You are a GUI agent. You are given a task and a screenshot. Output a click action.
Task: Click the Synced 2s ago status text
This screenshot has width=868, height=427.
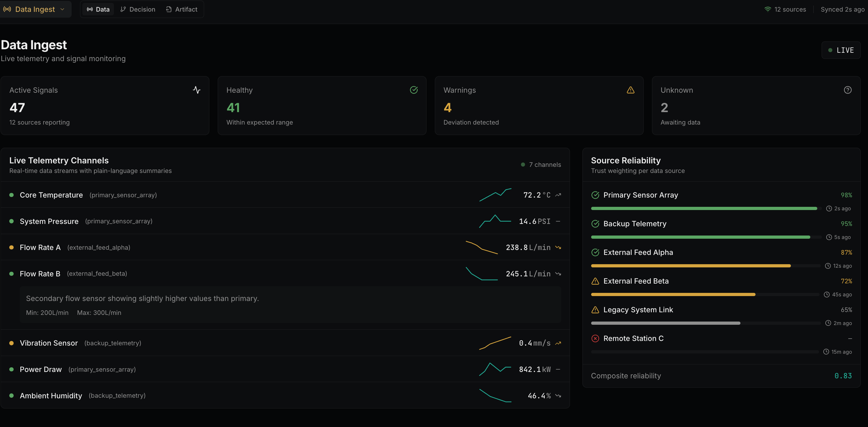click(x=842, y=10)
